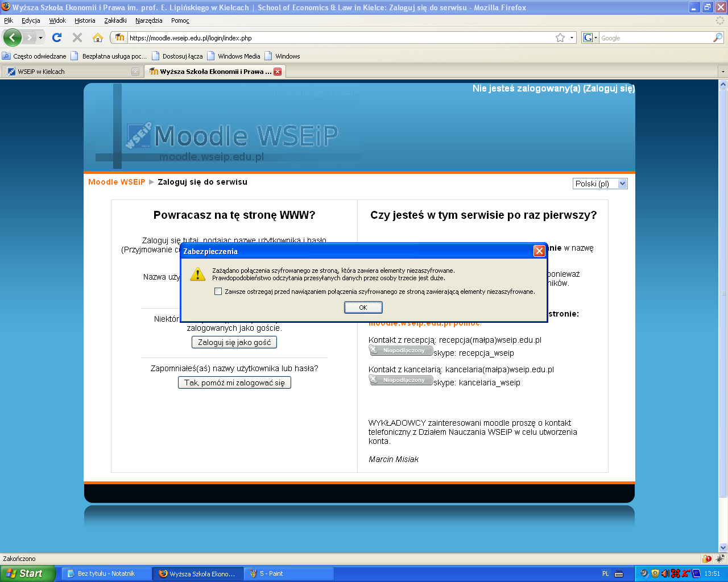Viewport: 728px width, 582px height.
Task: Reload the current page
Action: click(x=57, y=38)
